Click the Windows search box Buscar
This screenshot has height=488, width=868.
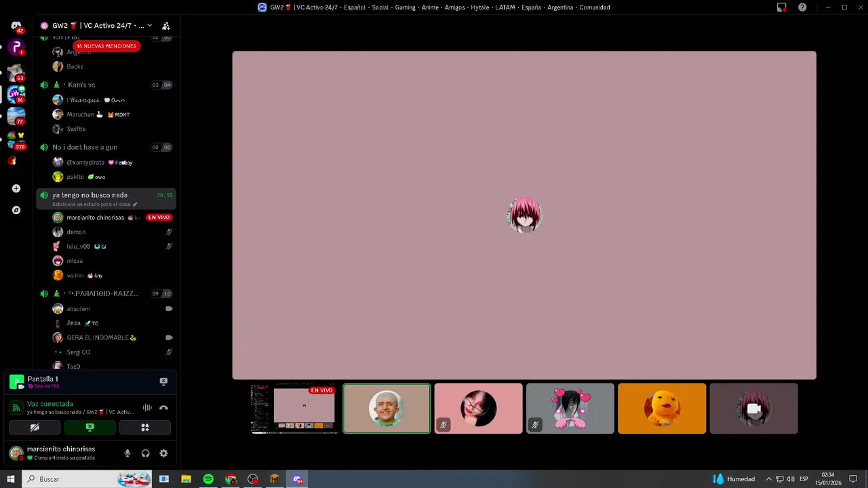[87, 479]
